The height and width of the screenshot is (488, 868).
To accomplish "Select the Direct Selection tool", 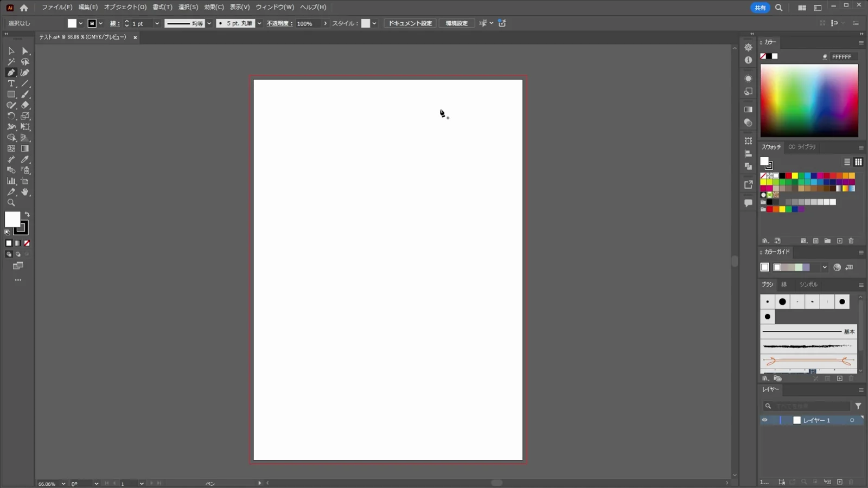I will pyautogui.click(x=25, y=51).
